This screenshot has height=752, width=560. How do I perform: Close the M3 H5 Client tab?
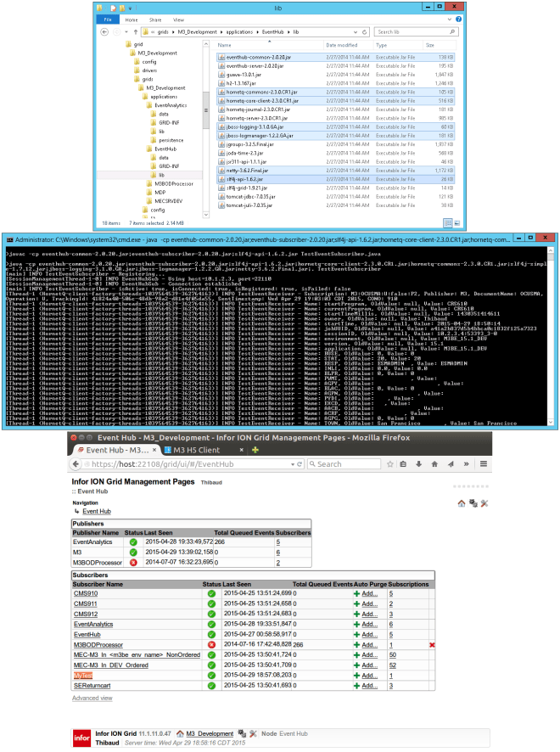click(x=242, y=450)
